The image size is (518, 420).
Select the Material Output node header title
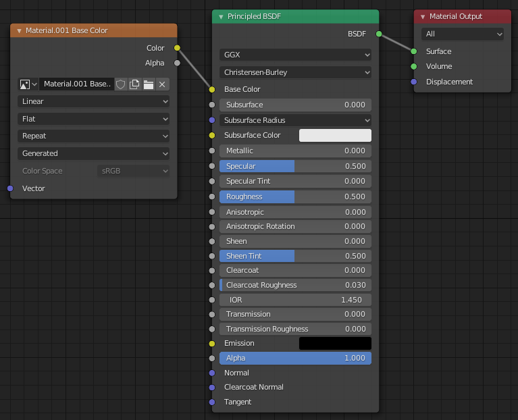456,16
